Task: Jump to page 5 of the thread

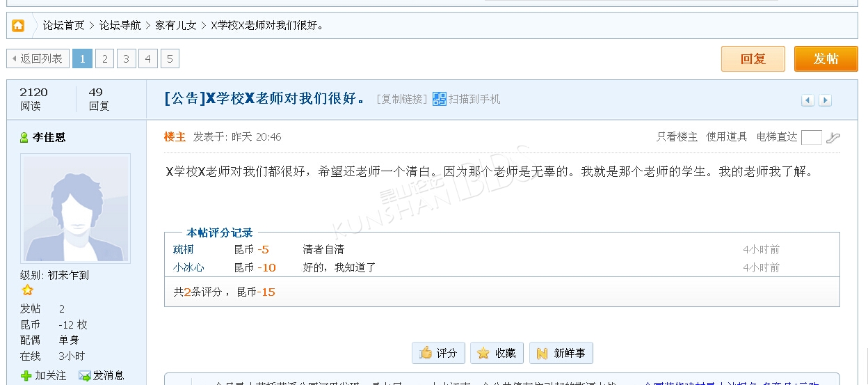Action: (x=170, y=58)
